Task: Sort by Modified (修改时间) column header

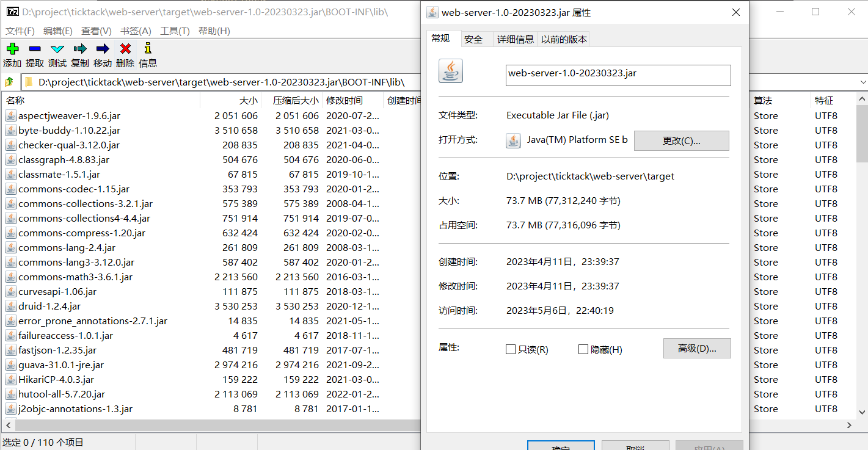Action: point(352,100)
